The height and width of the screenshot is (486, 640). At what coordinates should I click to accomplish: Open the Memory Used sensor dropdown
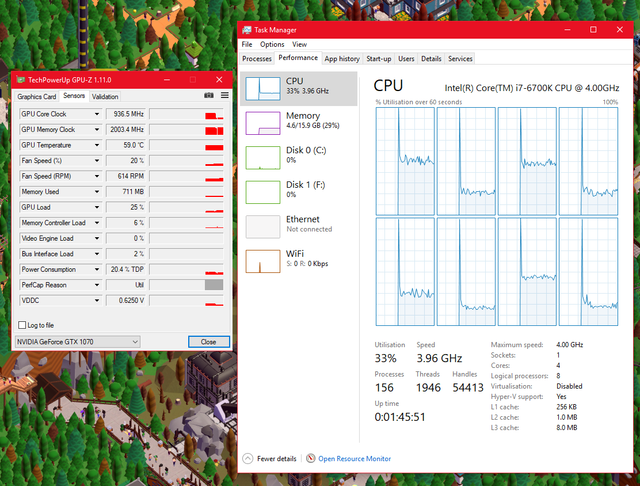tap(97, 191)
